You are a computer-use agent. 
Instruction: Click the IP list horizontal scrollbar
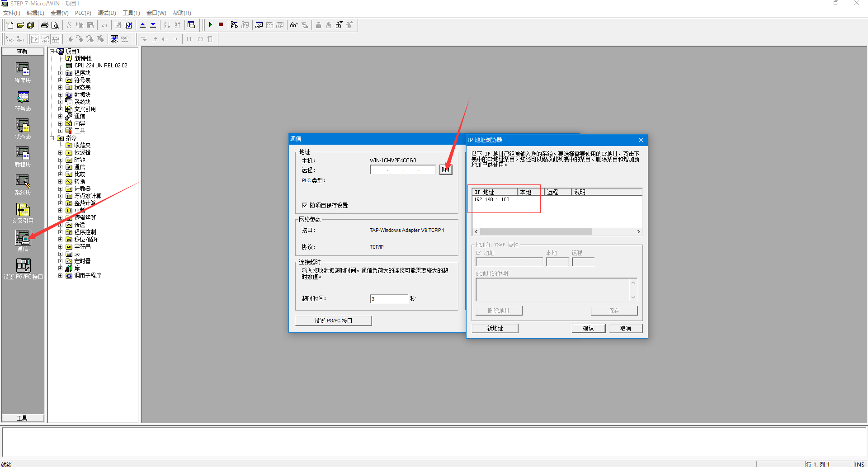[536, 231]
